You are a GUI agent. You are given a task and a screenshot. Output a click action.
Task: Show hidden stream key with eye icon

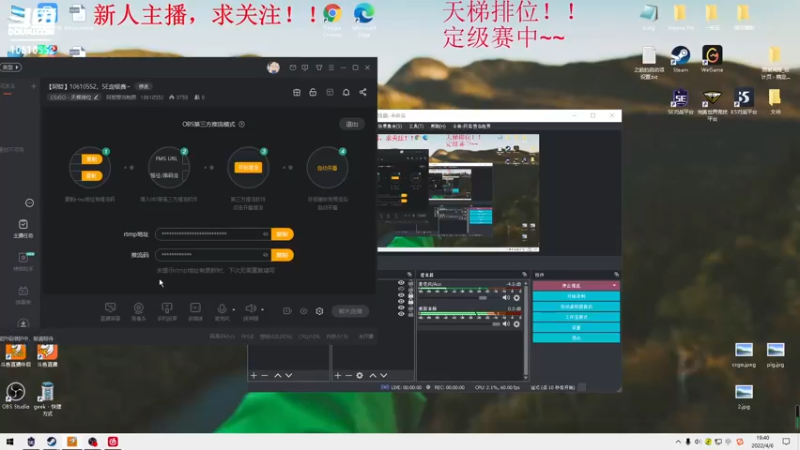click(x=265, y=255)
